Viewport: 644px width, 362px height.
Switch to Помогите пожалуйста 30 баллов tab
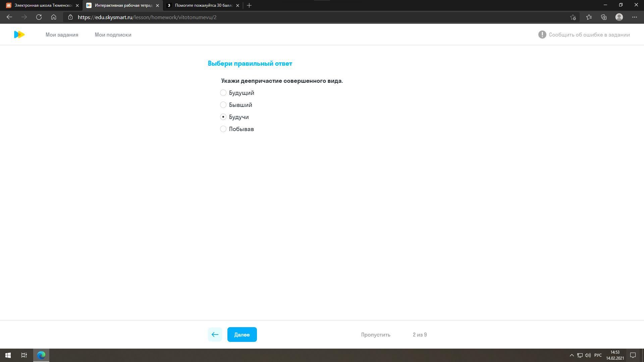203,5
